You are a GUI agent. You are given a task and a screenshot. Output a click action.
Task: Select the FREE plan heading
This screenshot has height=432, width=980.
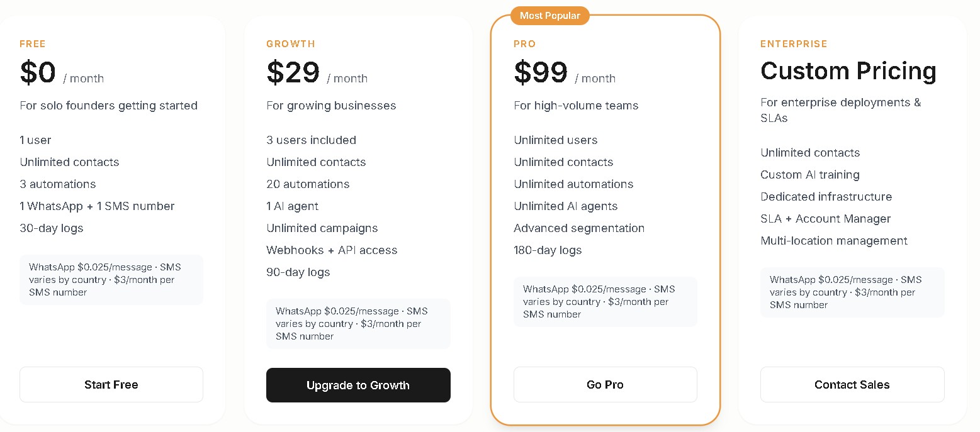pos(32,44)
